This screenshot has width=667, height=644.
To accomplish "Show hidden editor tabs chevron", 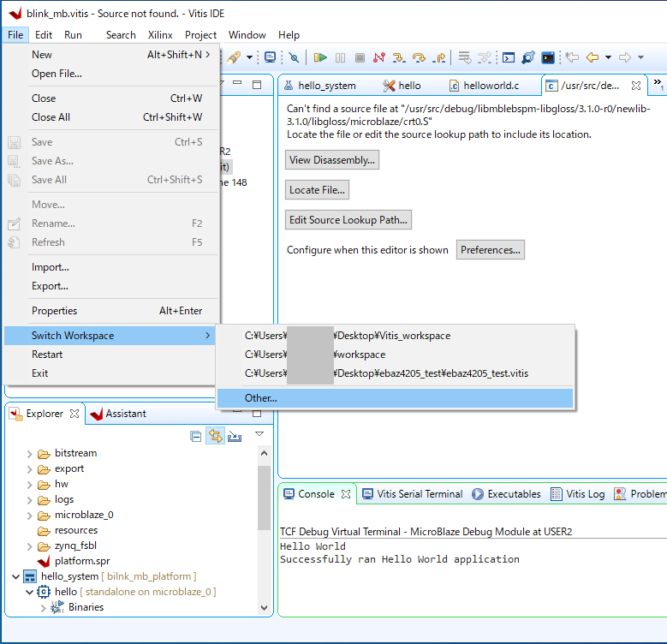I will click(x=658, y=83).
